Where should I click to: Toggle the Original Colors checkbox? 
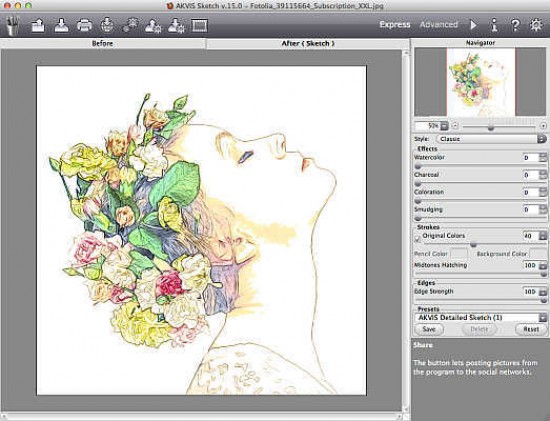coord(418,239)
